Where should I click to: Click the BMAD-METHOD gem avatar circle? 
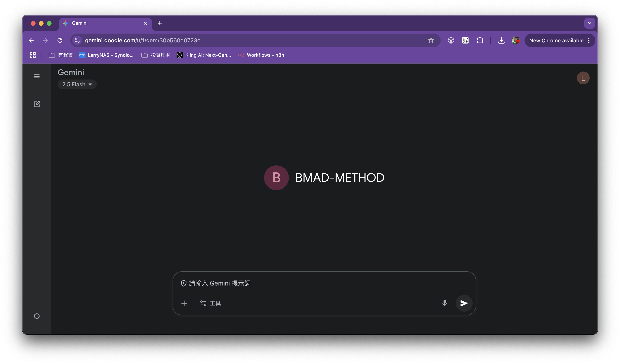(276, 178)
